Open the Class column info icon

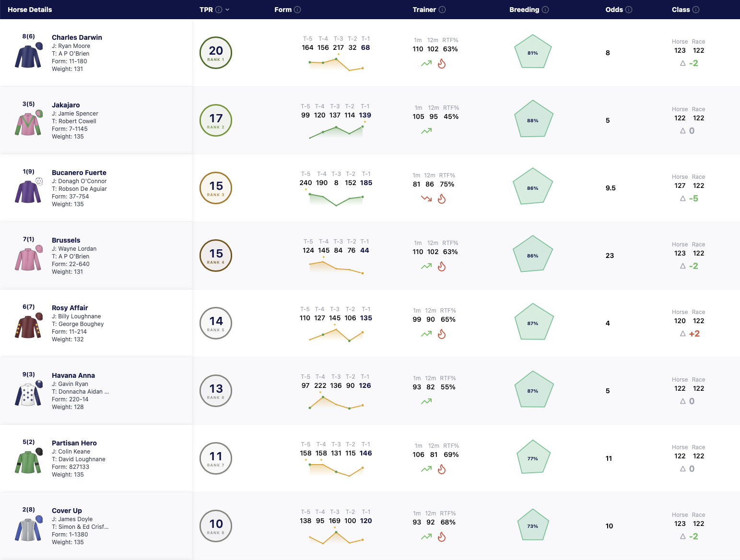[696, 10]
